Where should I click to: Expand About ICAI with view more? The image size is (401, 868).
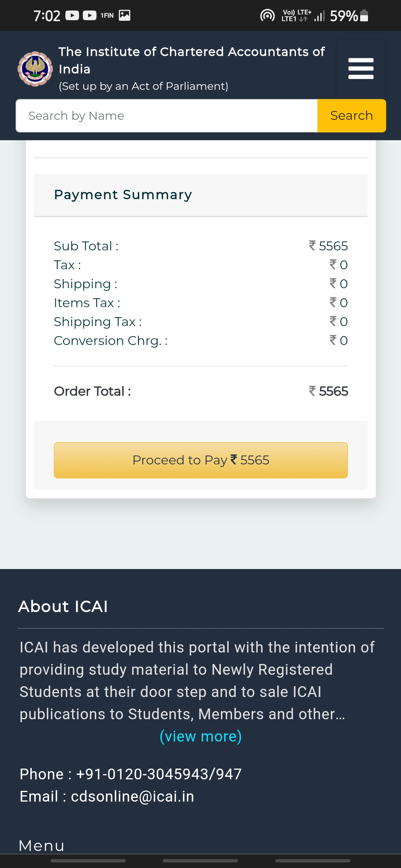(200, 736)
